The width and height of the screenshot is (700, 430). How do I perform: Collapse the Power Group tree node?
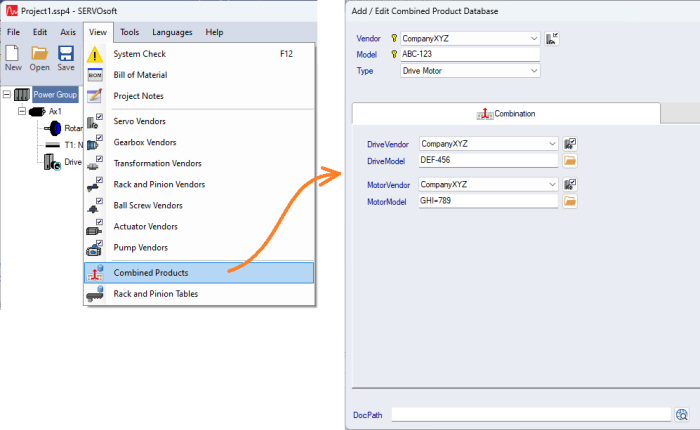pos(8,95)
